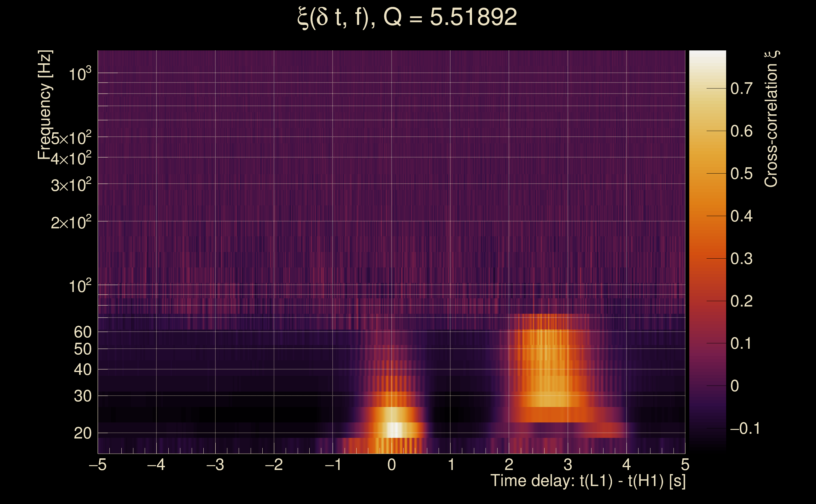816x504 pixels.
Task: Click the 5×10² frequency tick label
Action: (x=71, y=138)
